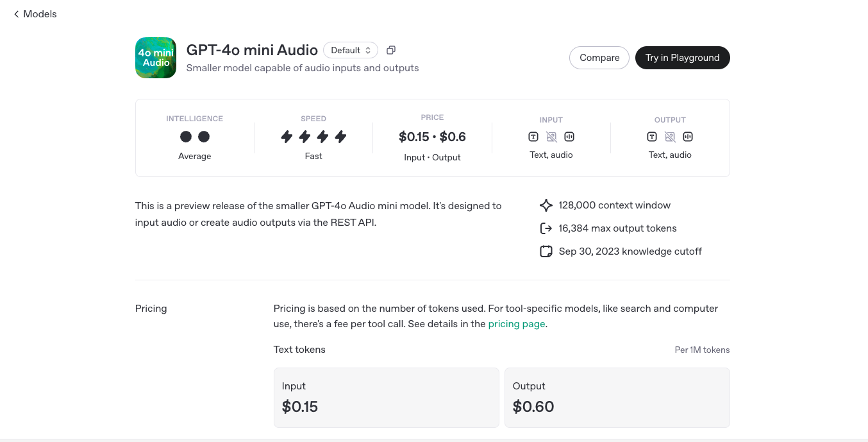Open the pricing page link
The width and height of the screenshot is (868, 442).
pos(517,324)
